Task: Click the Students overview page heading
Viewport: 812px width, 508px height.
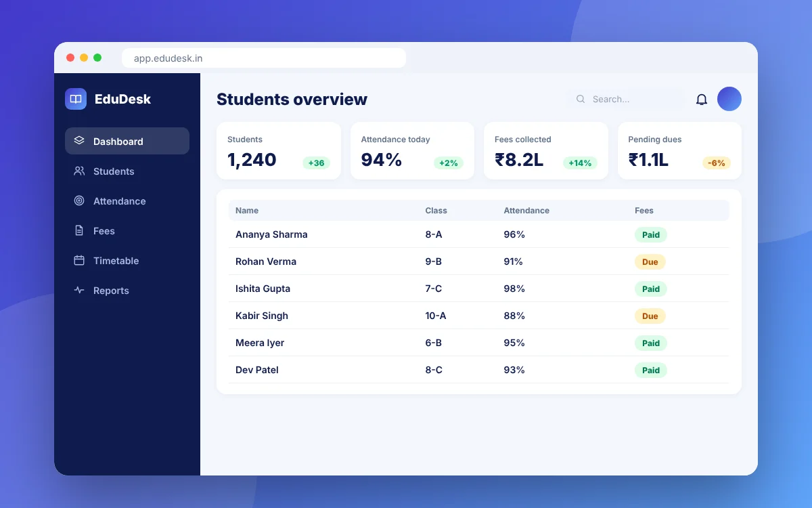Action: (x=292, y=99)
